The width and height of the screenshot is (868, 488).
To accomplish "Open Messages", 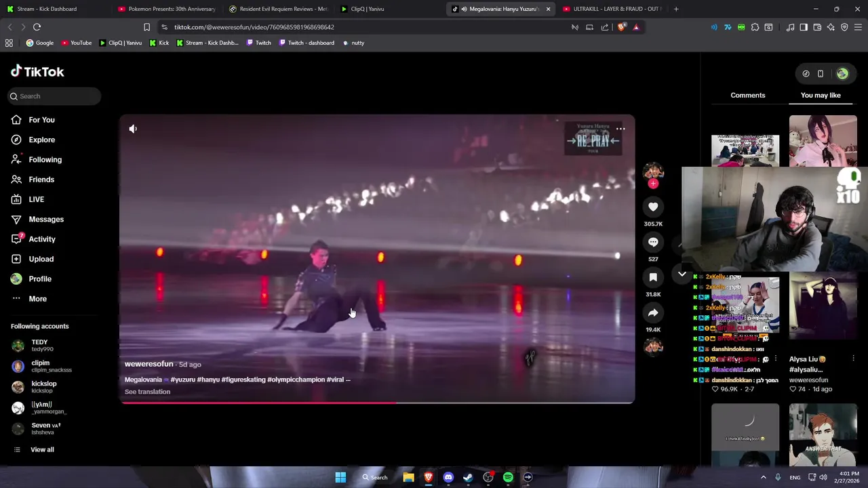I will (x=37, y=219).
